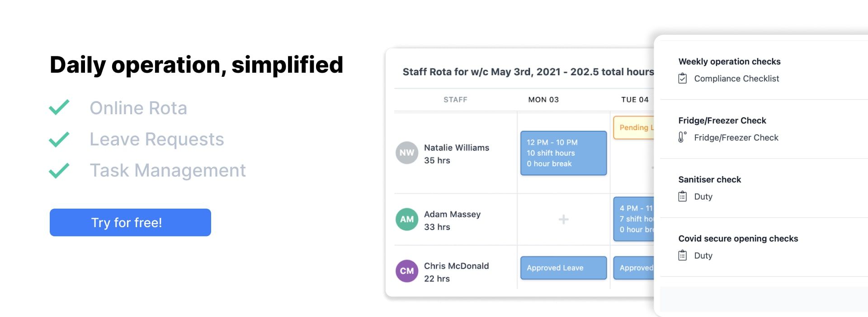The image size is (868, 317).
Task: Select Chris McDonald's CM avatar icon
Action: [x=407, y=271]
